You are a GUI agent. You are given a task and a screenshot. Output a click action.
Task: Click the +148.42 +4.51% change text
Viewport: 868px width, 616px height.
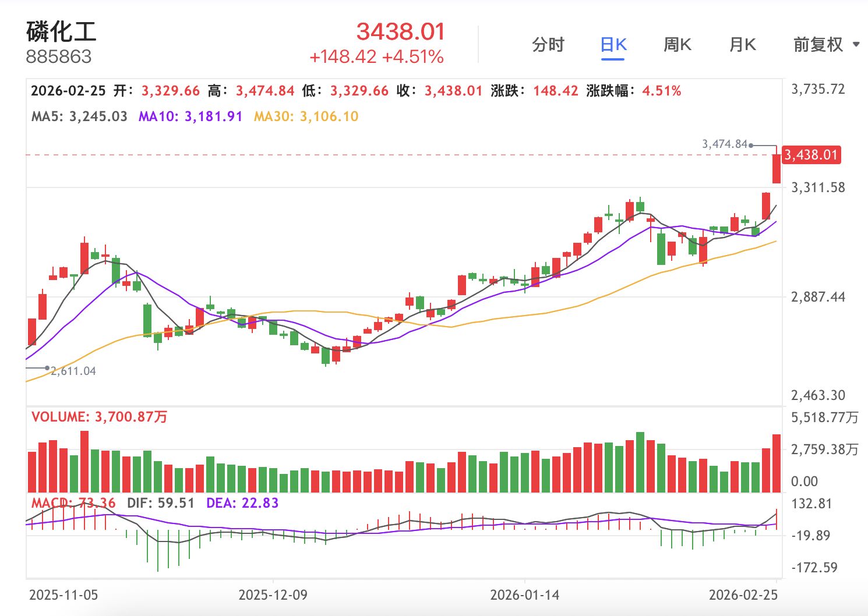[x=376, y=57]
